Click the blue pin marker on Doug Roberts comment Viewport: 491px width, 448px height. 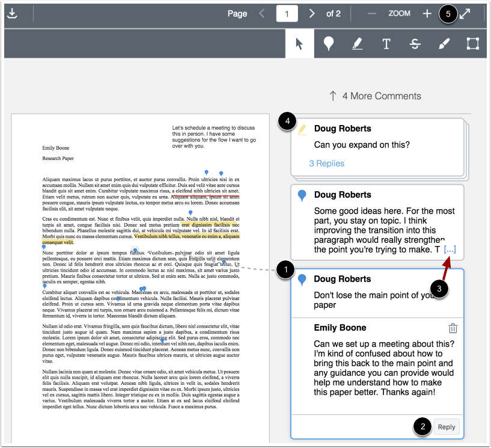[x=302, y=278]
